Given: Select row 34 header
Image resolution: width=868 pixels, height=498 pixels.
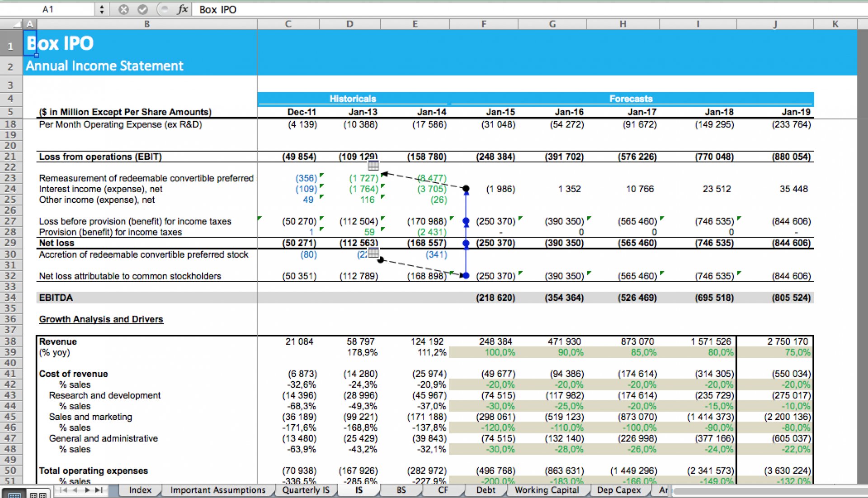Looking at the screenshot, I should click(11, 297).
